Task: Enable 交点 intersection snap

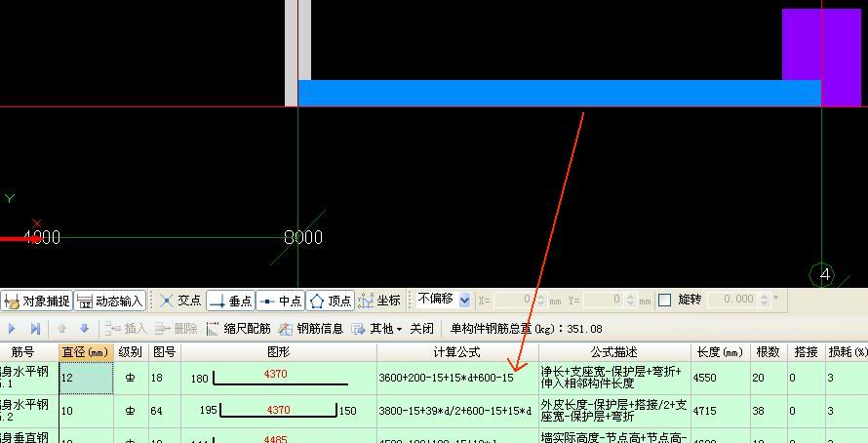Action: [x=180, y=301]
